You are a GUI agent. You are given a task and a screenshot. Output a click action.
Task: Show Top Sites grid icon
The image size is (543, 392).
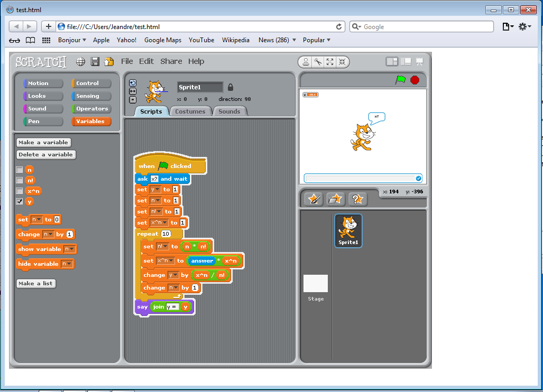click(x=46, y=40)
